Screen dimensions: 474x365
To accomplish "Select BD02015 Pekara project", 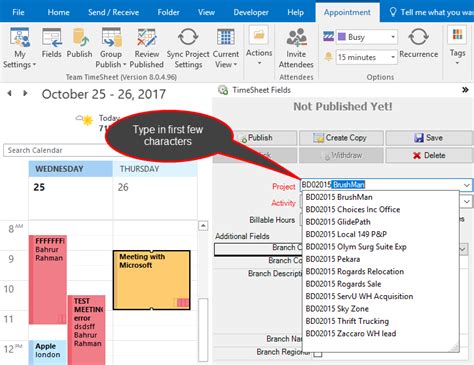I will tap(380, 259).
